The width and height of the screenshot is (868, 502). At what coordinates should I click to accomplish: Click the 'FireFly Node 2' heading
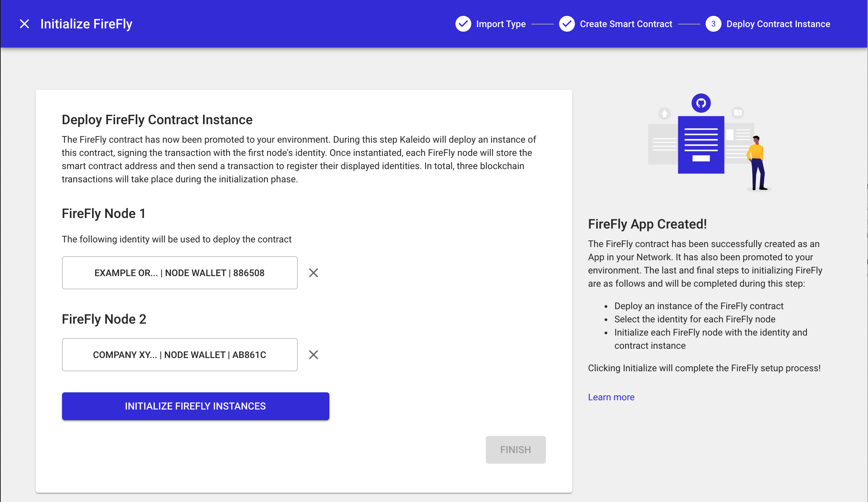[x=104, y=319]
